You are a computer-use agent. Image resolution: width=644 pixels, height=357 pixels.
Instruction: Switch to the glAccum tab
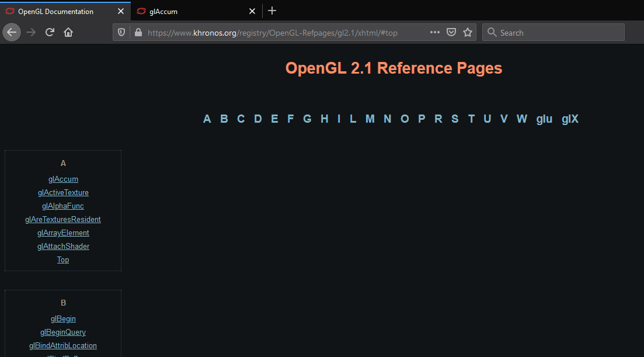coord(196,11)
